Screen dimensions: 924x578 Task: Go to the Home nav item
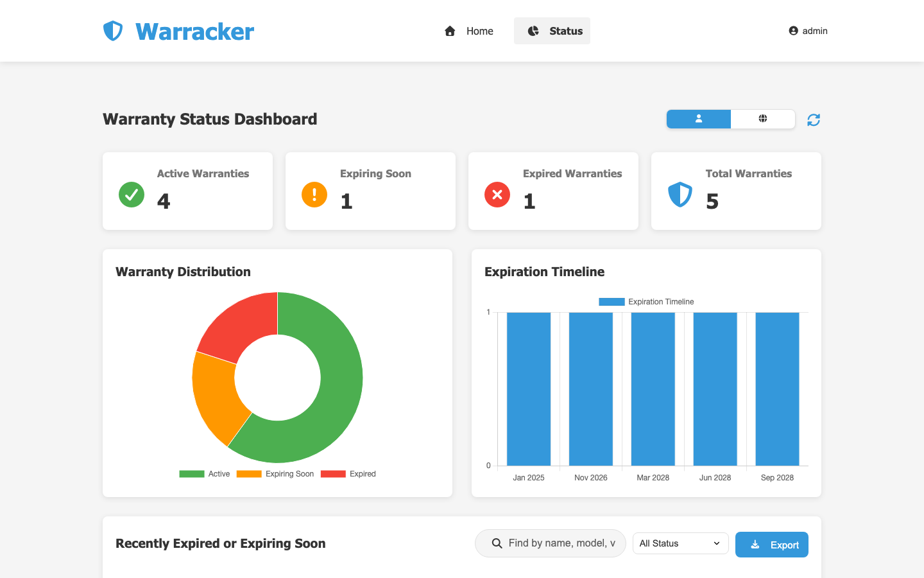pos(469,31)
